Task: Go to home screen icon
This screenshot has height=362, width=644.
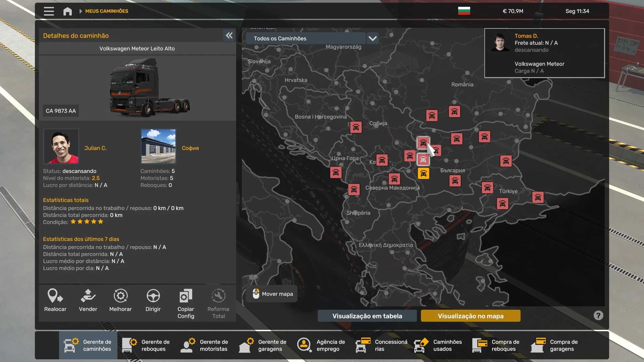Action: point(67,11)
